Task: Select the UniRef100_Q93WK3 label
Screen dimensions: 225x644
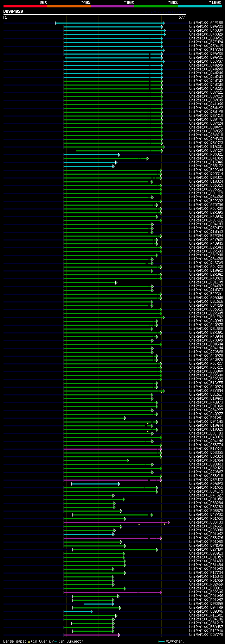Action: tap(206, 464)
